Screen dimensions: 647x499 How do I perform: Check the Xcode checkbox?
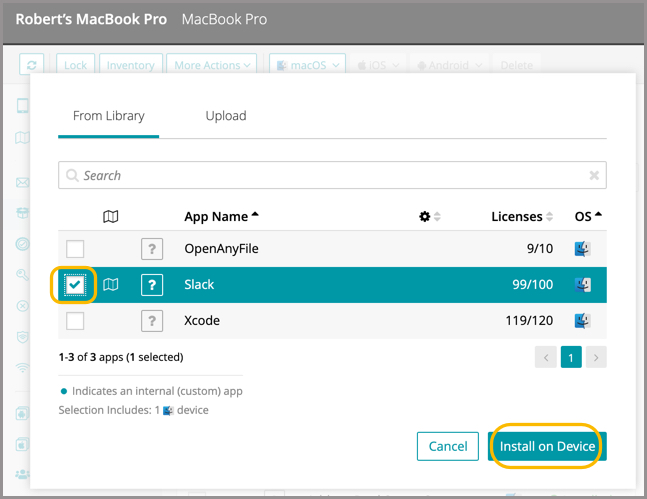pos(75,321)
